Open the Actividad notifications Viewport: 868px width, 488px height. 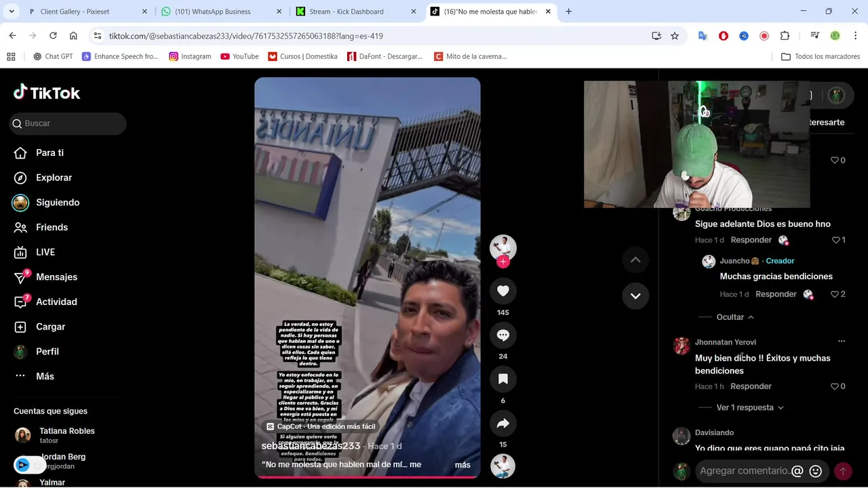pos(45,302)
